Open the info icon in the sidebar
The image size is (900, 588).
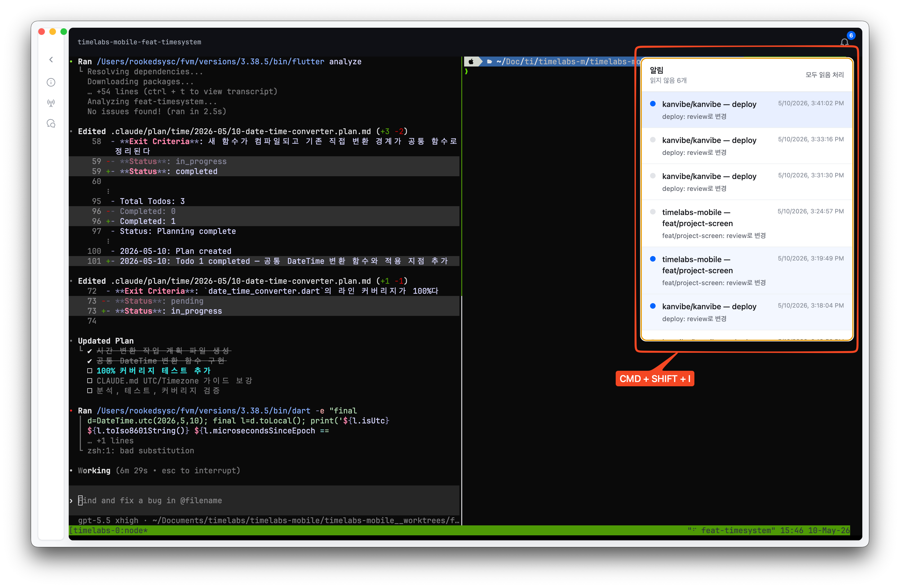[51, 82]
